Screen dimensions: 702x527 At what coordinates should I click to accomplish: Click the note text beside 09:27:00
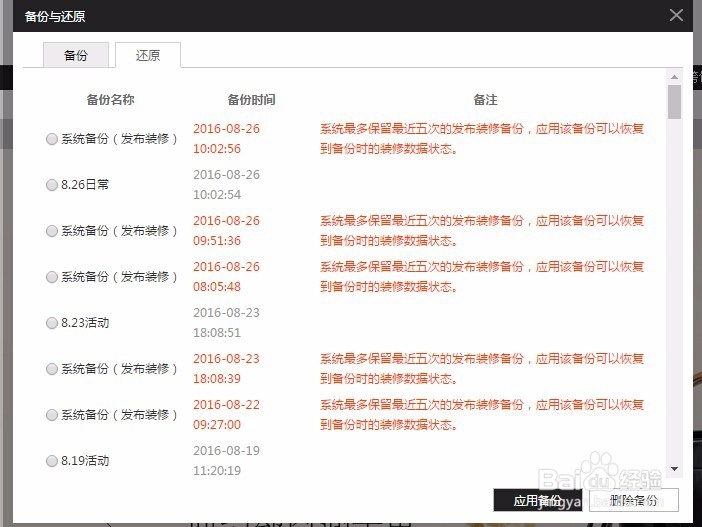[482, 415]
